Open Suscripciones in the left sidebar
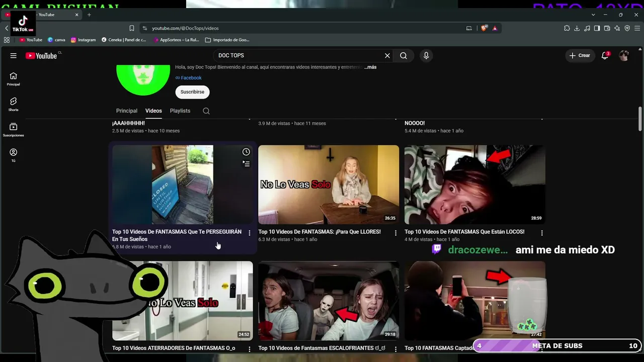The width and height of the screenshot is (644, 362). (14, 130)
